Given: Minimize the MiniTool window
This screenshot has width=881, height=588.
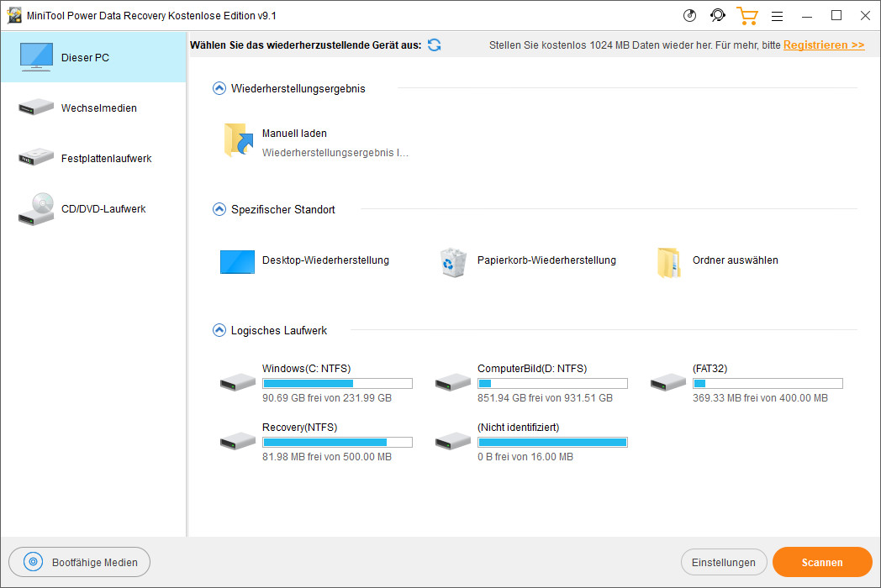Looking at the screenshot, I should point(807,16).
